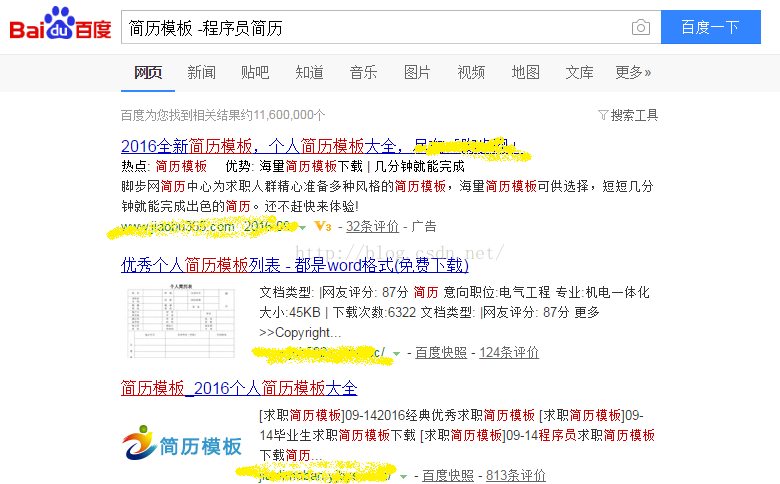Open 简历模板_2016个人简历模板大全 result link

(x=239, y=388)
